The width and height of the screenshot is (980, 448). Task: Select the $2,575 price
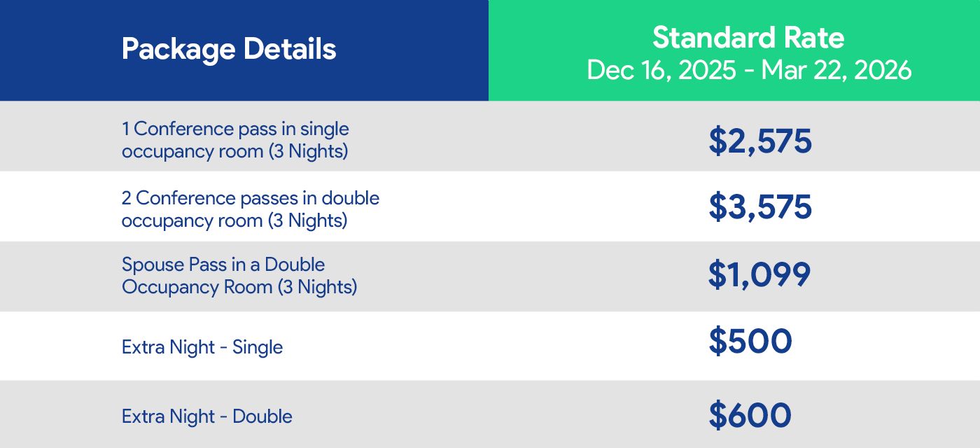(759, 141)
